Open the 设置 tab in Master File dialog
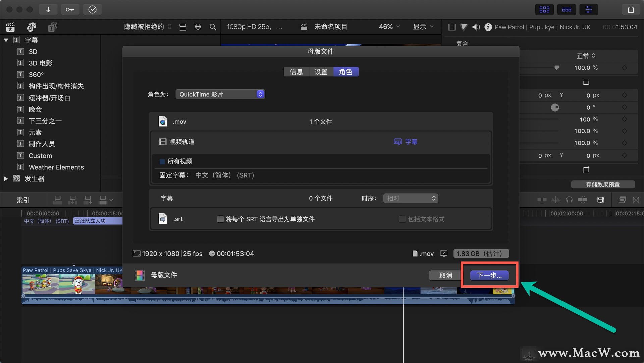The width and height of the screenshot is (644, 363). point(320,71)
